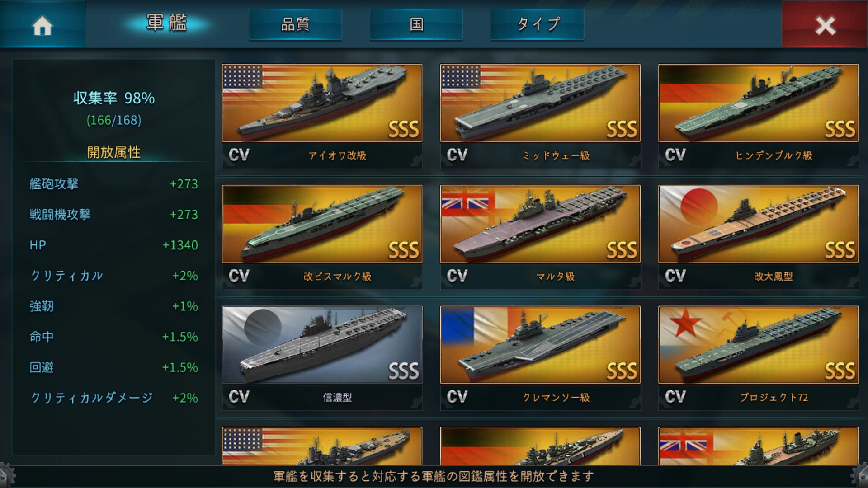Select the アイオワ改級 carrier card

(322, 116)
